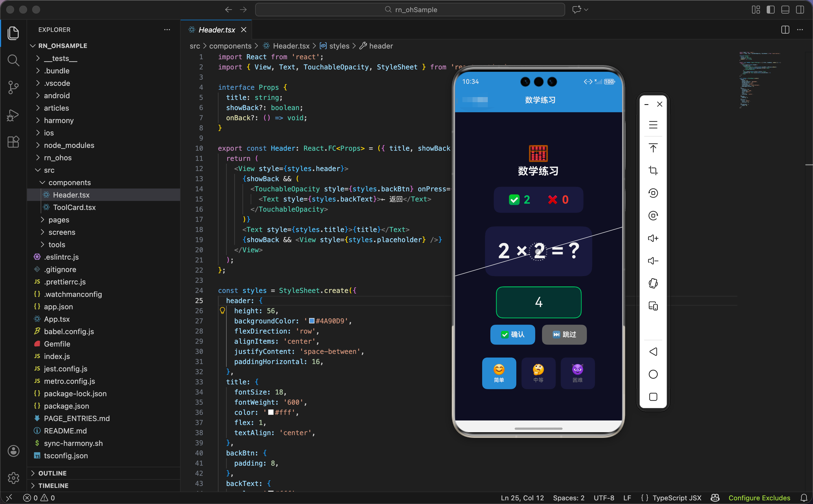The image size is (813, 504).
Task: Open the Manage gear icon
Action: tap(13, 478)
